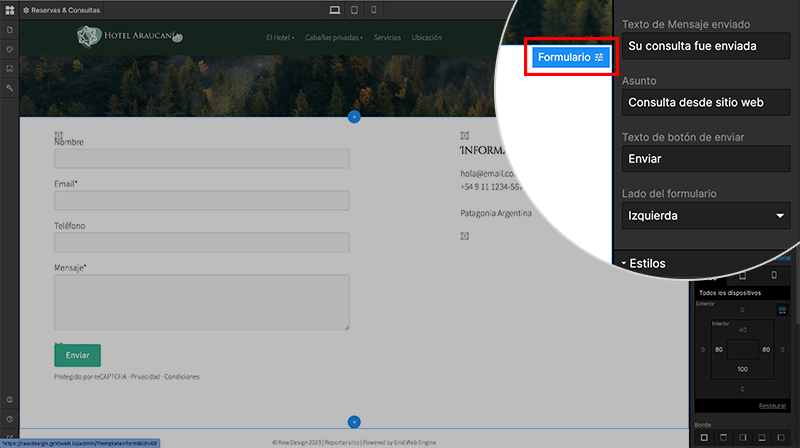The height and width of the screenshot is (448, 800).
Task: Select the all-sides border icon under Borde
Action: (704, 437)
